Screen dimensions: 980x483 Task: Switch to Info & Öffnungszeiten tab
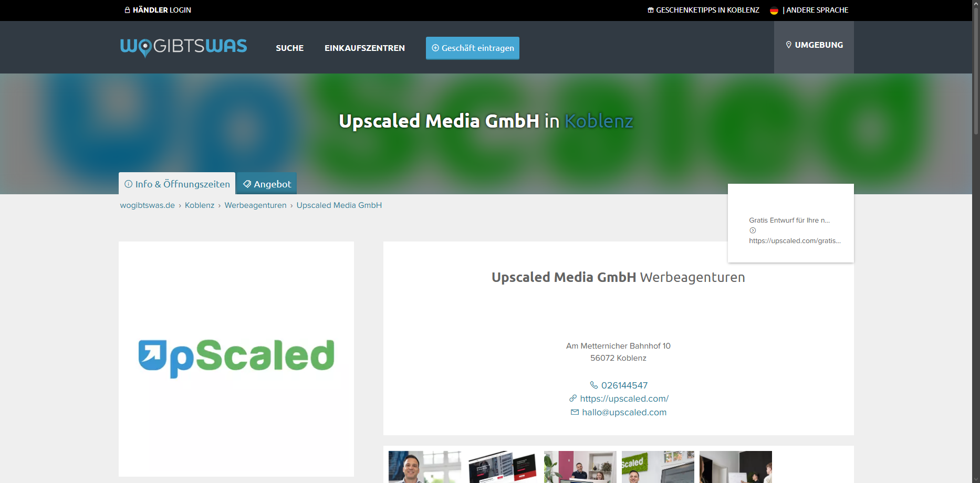click(x=177, y=183)
